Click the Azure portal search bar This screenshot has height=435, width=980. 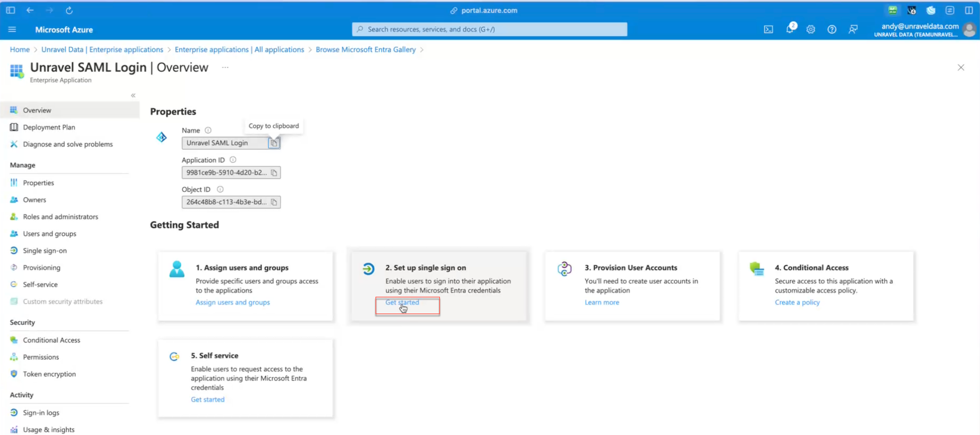[490, 30]
